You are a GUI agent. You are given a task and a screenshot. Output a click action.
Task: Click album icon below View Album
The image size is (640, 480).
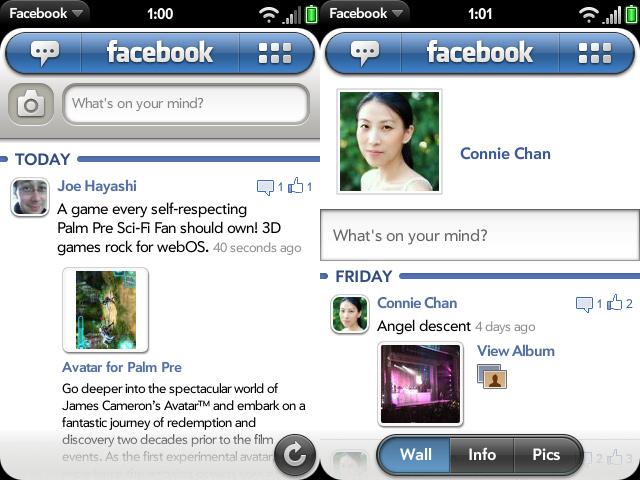pos(492,376)
